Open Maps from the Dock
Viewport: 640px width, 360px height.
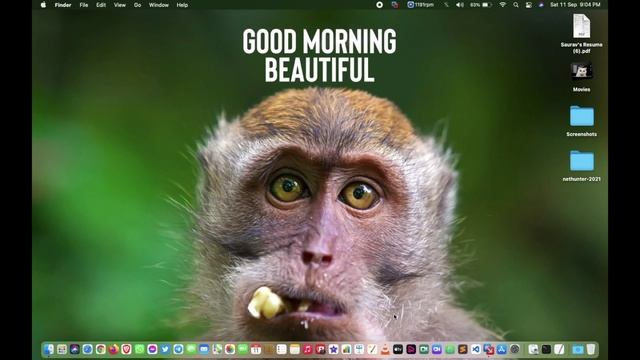(217, 349)
